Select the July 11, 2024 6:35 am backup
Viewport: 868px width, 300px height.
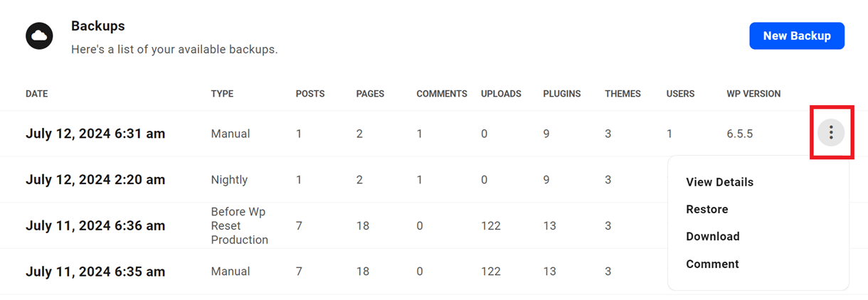(x=95, y=272)
